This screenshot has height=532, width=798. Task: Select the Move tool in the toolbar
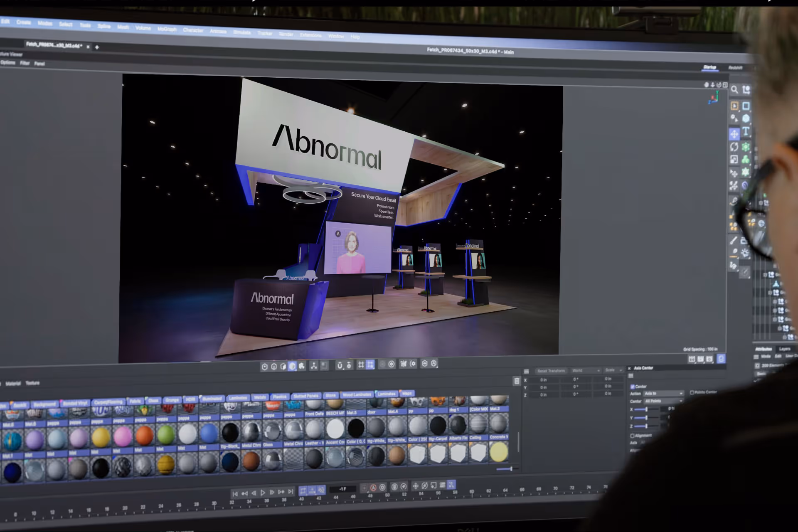tap(734, 134)
